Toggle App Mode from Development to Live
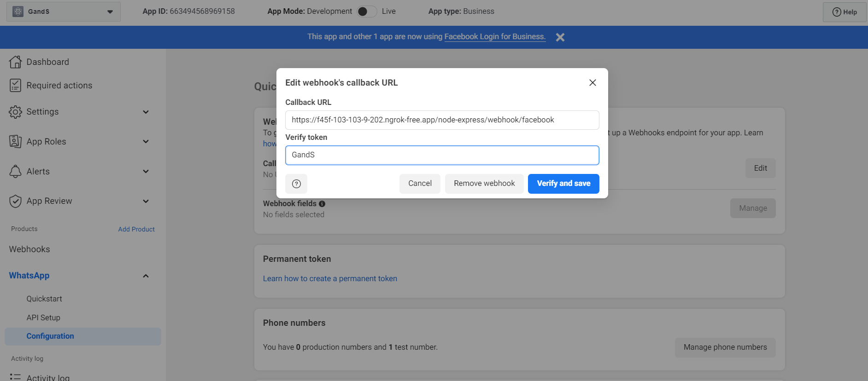 [367, 12]
